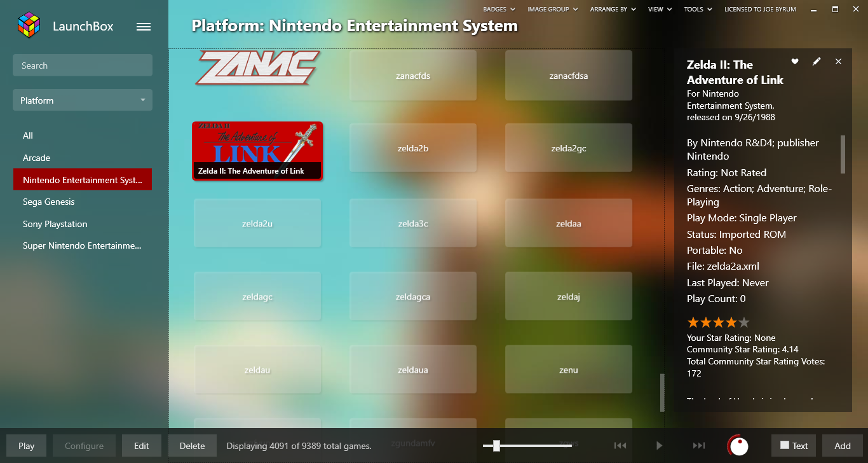Open the hamburger menu
The width and height of the screenshot is (868, 463).
(x=144, y=27)
